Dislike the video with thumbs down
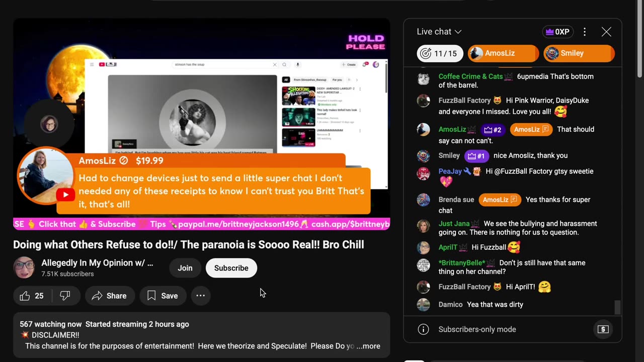 65,296
